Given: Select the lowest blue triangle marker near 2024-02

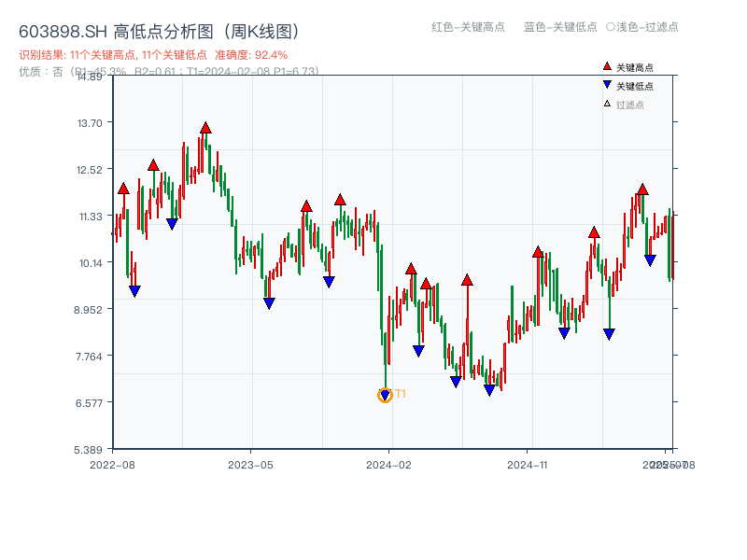Looking at the screenshot, I should pos(384,396).
